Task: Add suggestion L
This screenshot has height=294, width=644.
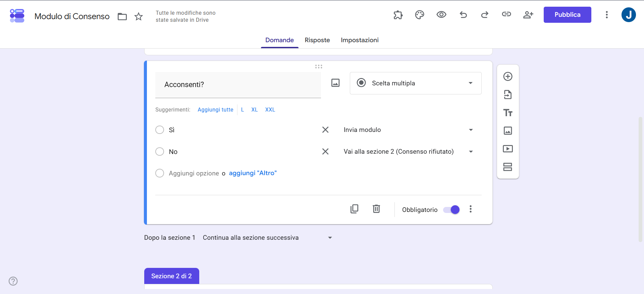Action: 243,109
